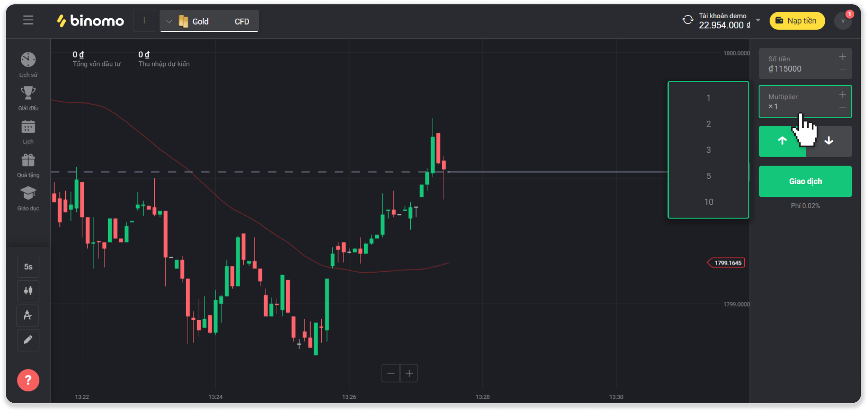Open chart type candlestick selector
This screenshot has width=868, height=412.
pyautogui.click(x=28, y=291)
